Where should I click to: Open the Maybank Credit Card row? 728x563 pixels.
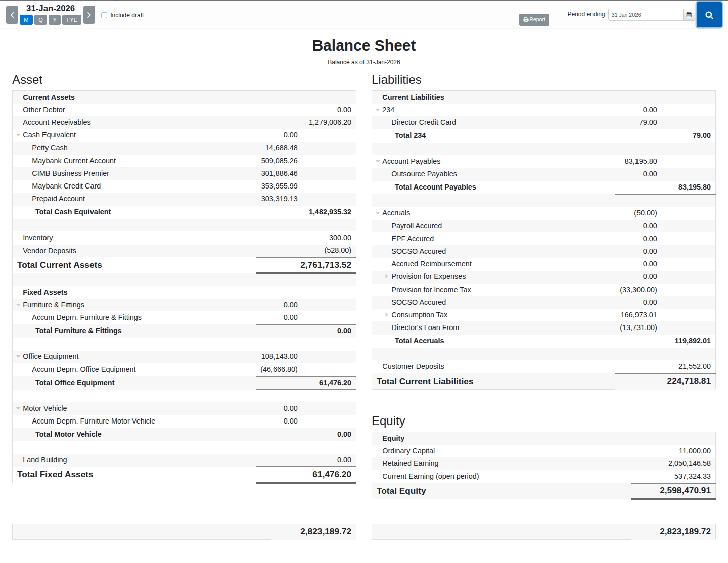(184, 186)
